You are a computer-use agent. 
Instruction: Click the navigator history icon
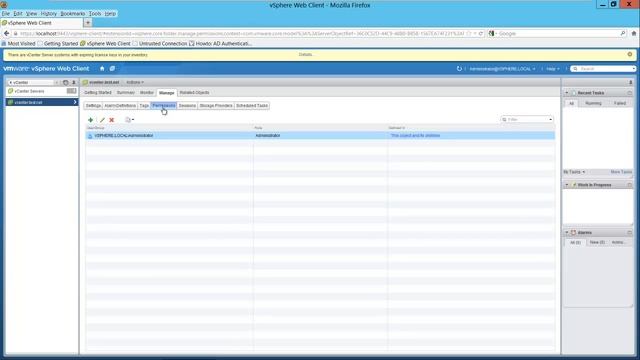65,82
